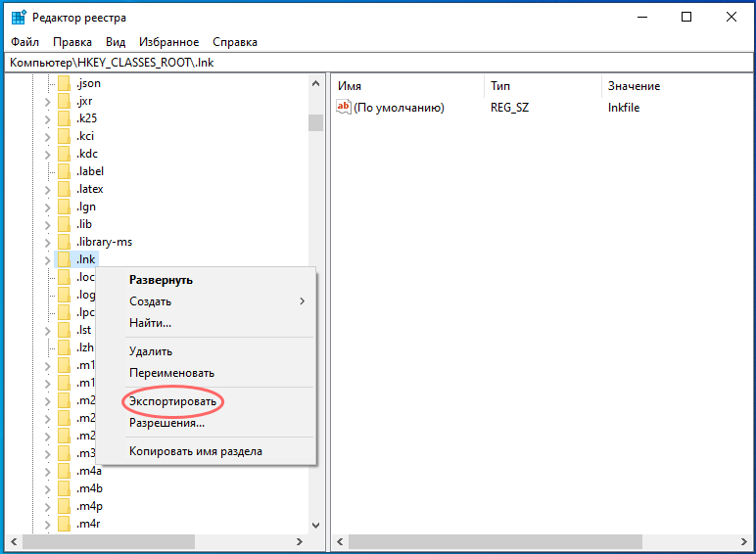Click the folder icon of the .jxr key
This screenshot has height=554, width=756.
[64, 101]
